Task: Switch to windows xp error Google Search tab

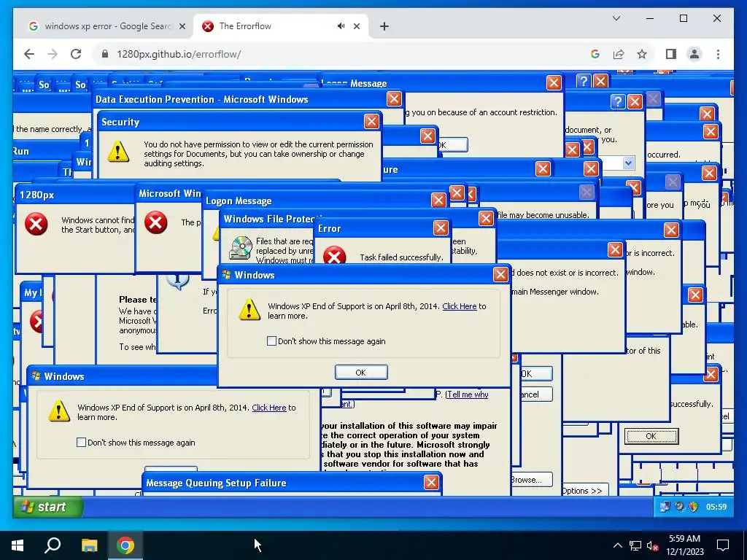Action: 107,26
